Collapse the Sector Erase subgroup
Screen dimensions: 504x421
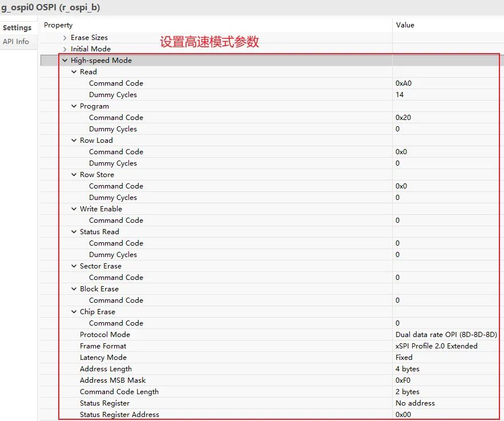[x=74, y=266]
